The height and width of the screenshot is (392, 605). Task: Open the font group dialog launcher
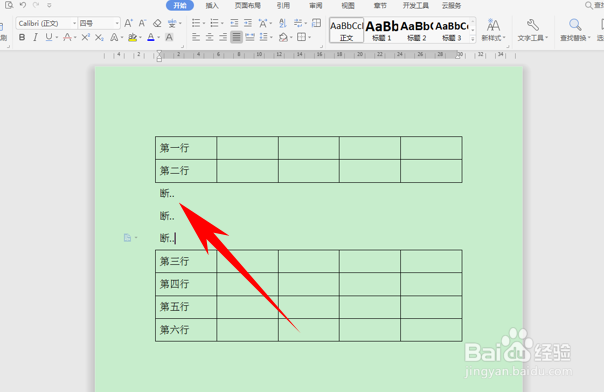pyautogui.click(x=182, y=47)
